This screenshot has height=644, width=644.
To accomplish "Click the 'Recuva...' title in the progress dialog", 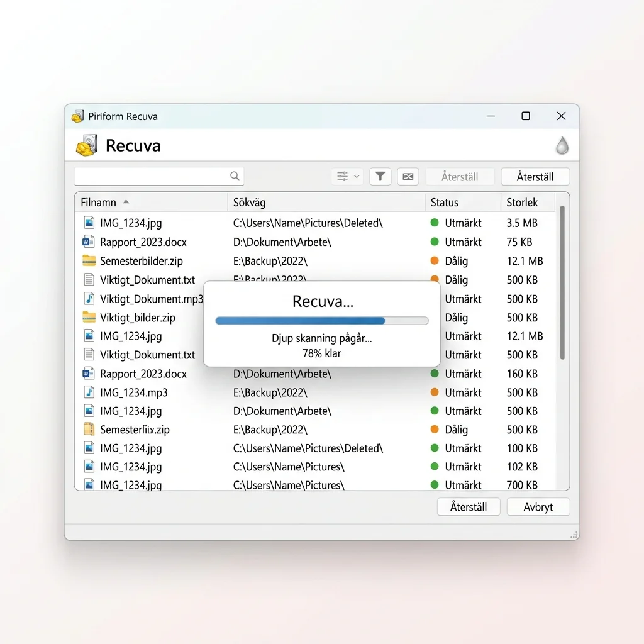I will coord(323,301).
